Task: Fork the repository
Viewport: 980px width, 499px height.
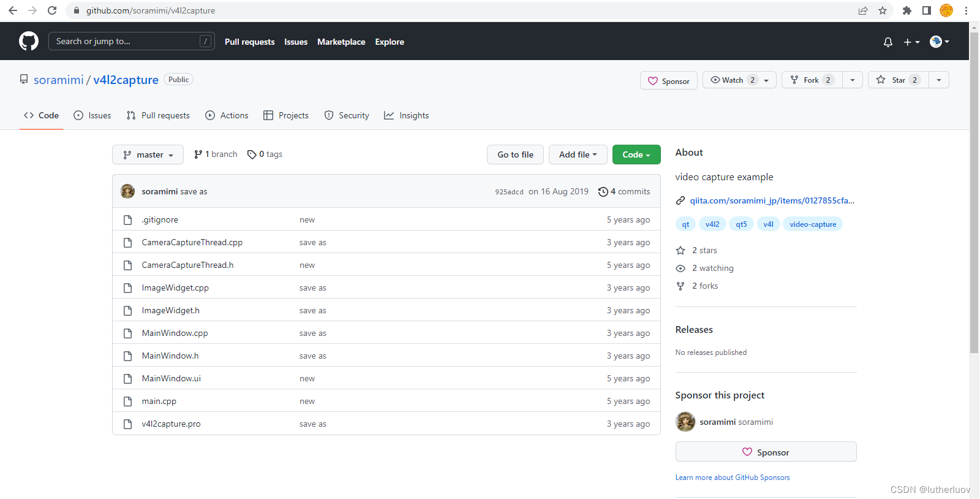Action: [x=812, y=80]
